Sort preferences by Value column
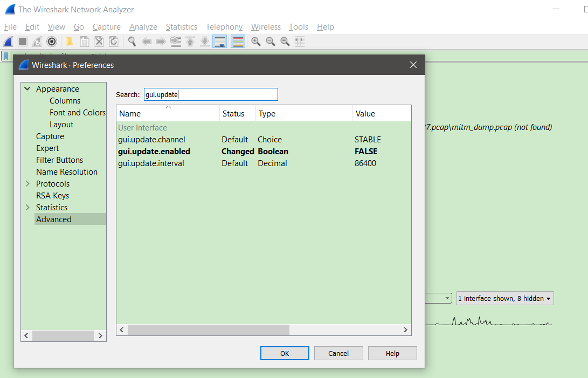Viewport: 588px width, 378px height. pos(382,113)
